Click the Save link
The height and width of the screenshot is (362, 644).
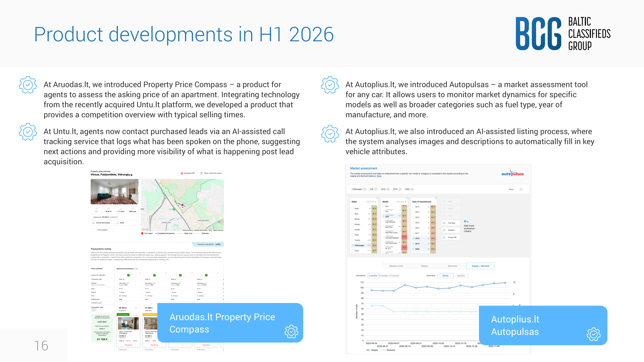(511, 189)
